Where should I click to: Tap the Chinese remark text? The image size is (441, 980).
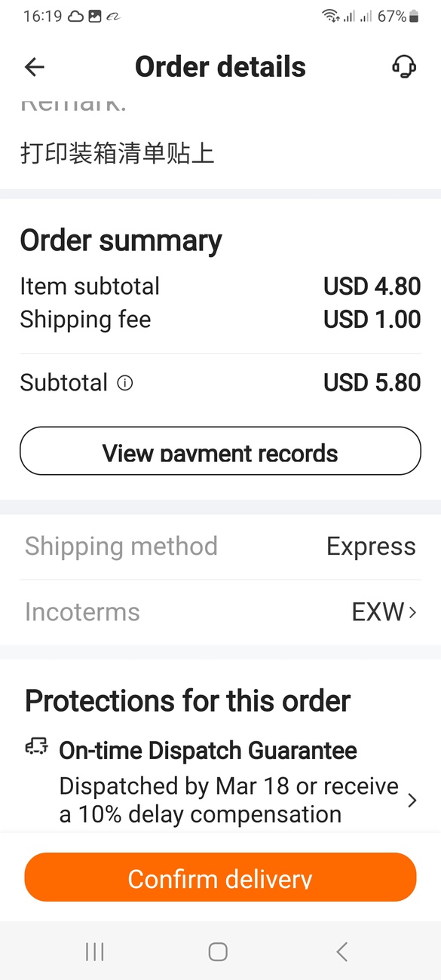click(118, 154)
